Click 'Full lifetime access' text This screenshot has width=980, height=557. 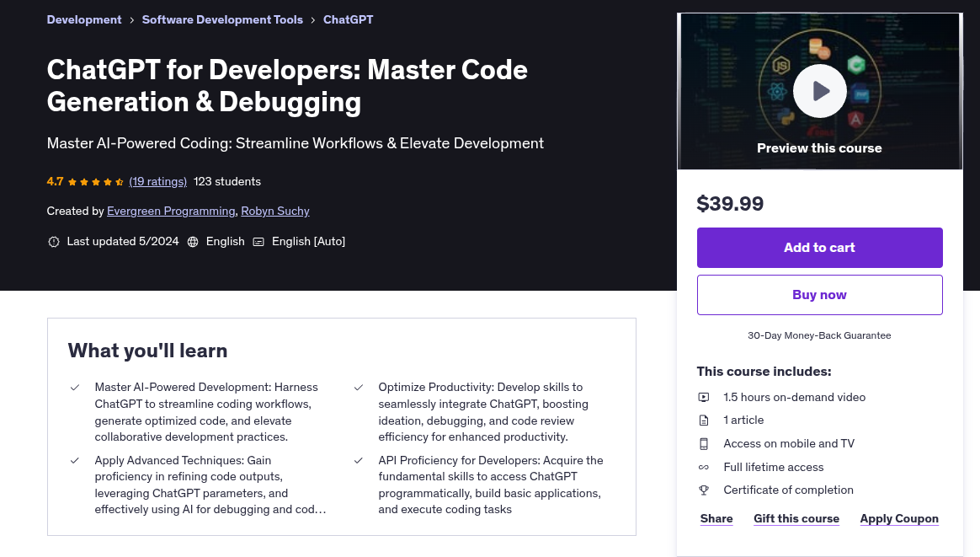[773, 467]
